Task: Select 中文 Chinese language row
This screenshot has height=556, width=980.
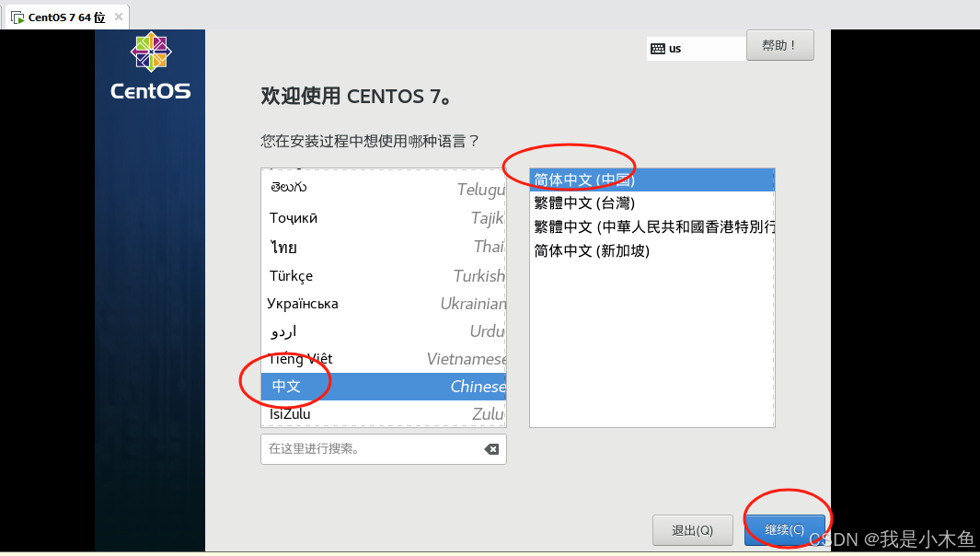Action: [384, 387]
